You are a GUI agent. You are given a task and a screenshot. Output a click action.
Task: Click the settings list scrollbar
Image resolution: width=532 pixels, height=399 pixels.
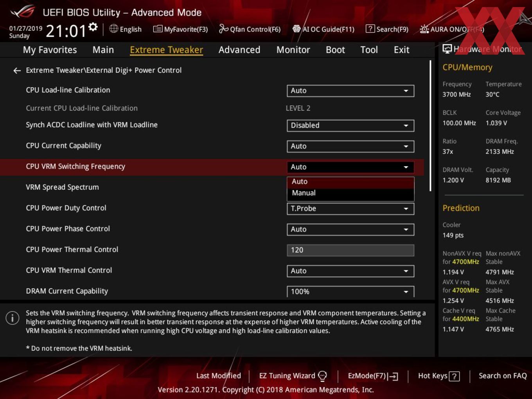430,126
